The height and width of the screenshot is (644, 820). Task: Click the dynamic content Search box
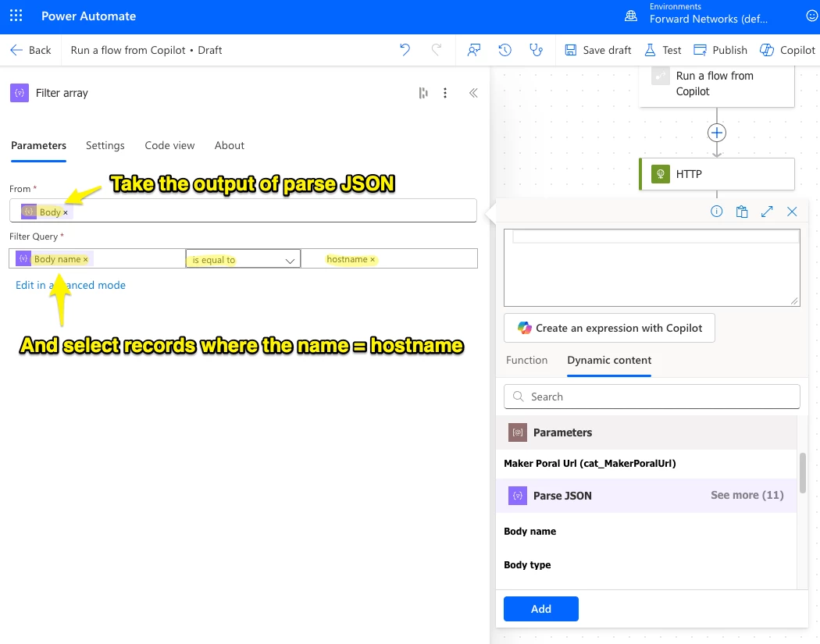[x=651, y=397]
